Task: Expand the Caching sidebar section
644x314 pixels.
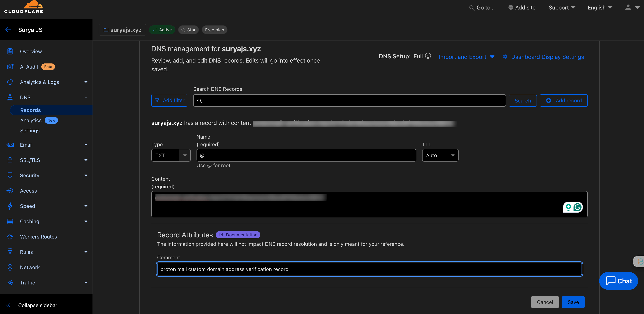Action: coord(86,221)
